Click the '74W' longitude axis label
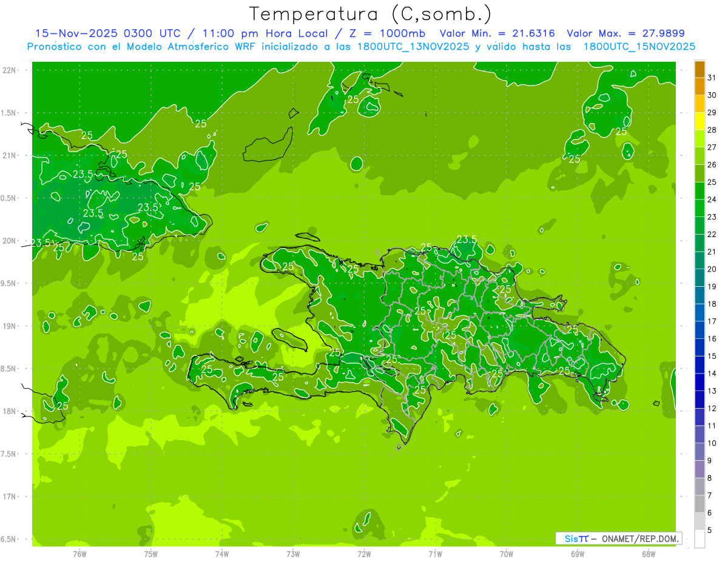The image size is (728, 562). (x=222, y=554)
